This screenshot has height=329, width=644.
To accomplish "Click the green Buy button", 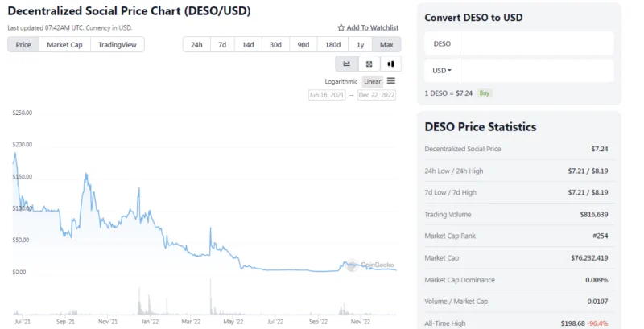I will [485, 93].
